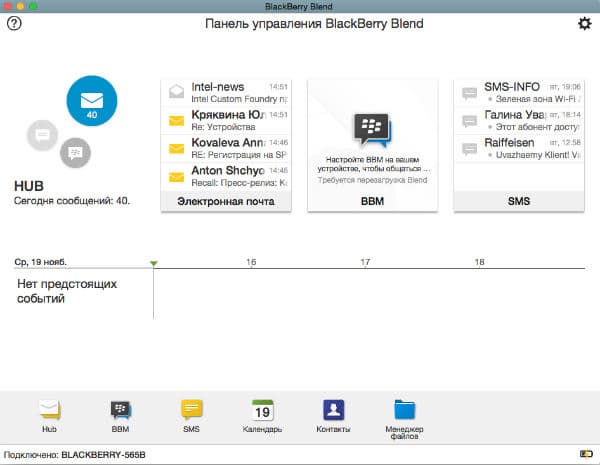This screenshot has width=600, height=465.
Task: Open the BBM card footer label
Action: pyautogui.click(x=372, y=201)
